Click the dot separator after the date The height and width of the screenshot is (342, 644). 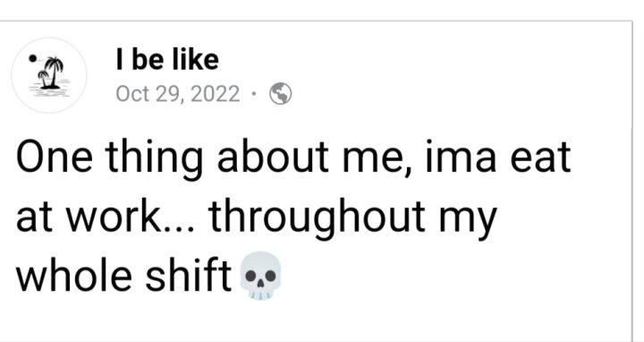click(254, 94)
